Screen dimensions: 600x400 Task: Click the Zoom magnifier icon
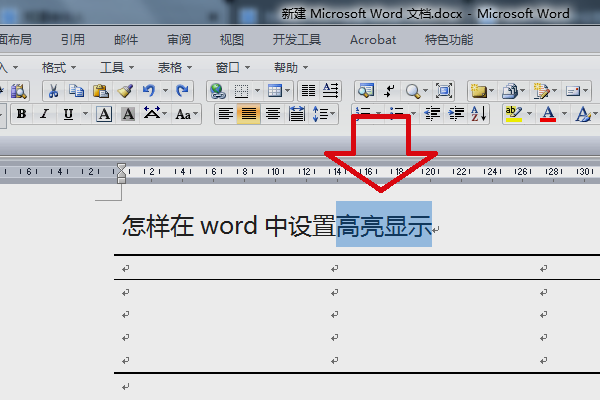(x=413, y=91)
